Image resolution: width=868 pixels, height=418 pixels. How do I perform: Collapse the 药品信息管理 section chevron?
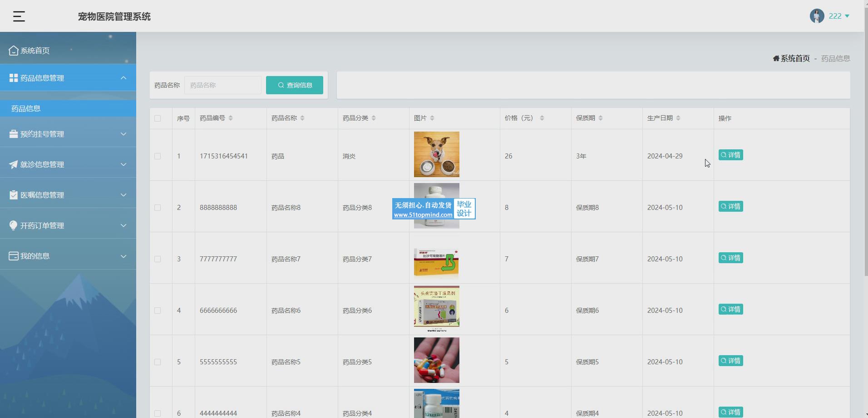[123, 78]
